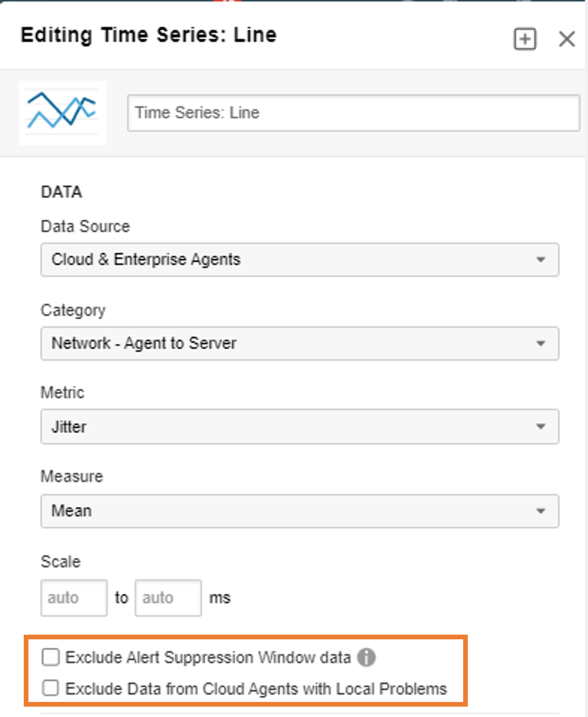This screenshot has height=717, width=588.
Task: Expand the Measure dropdown set to Mean
Action: (300, 511)
